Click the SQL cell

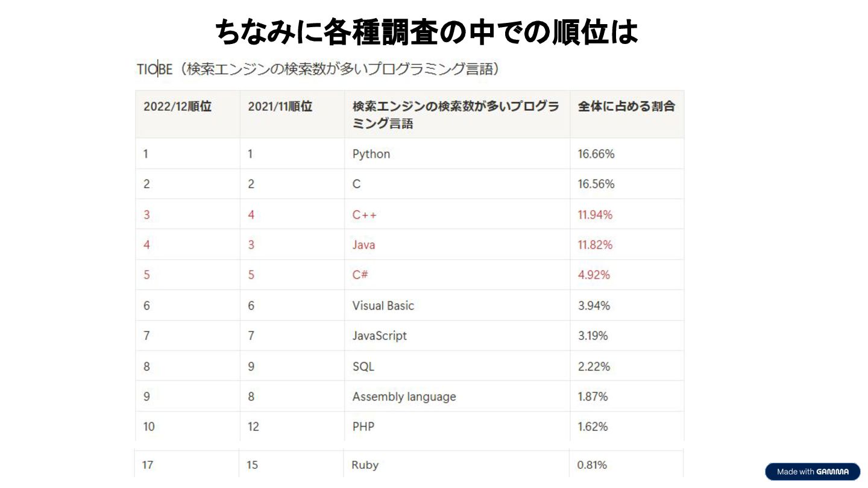(363, 366)
